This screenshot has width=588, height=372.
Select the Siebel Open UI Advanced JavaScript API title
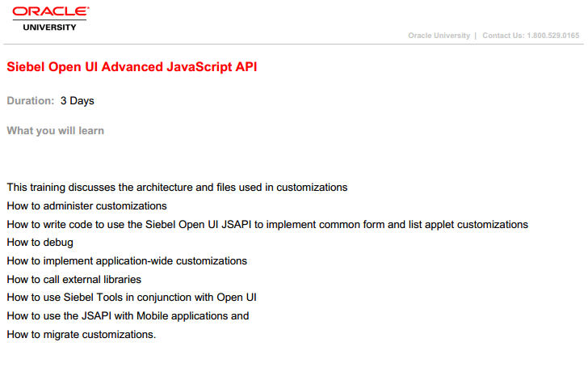pyautogui.click(x=132, y=67)
